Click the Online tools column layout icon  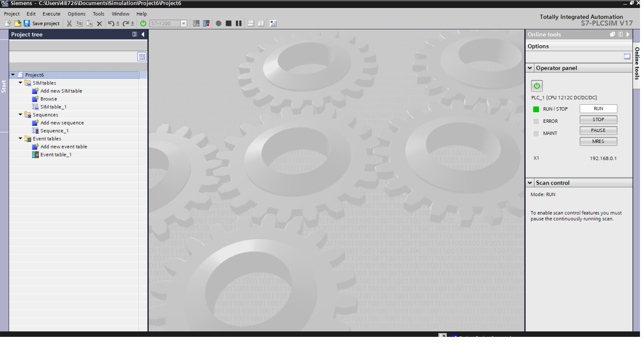pos(621,34)
